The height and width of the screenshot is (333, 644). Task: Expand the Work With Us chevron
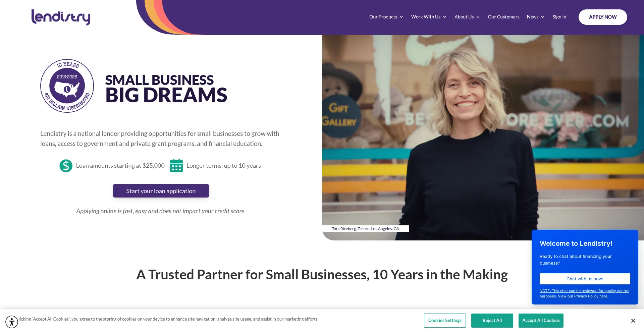pos(445,17)
